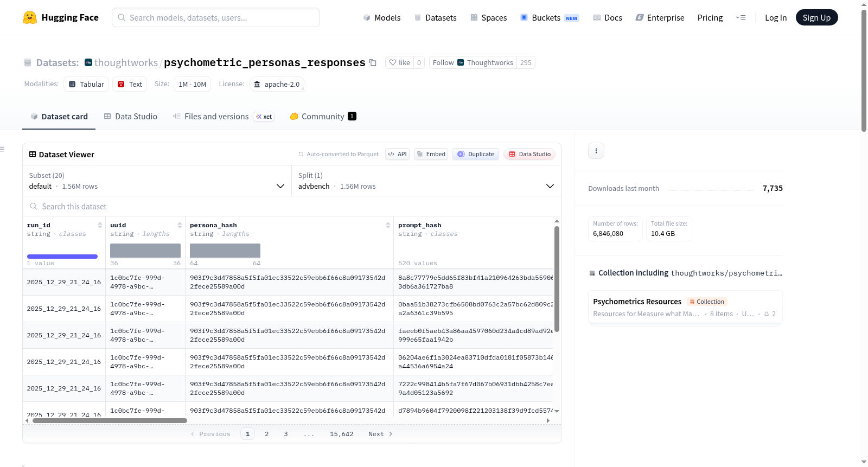Click the search magnifier in dataset search
Image resolution: width=868 pixels, height=467 pixels.
point(34,206)
